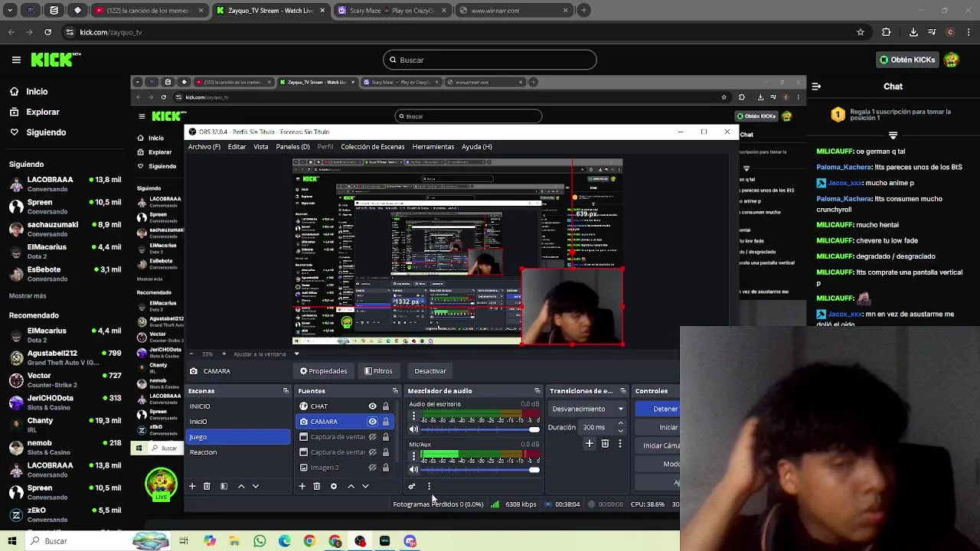Open Archivo (F) menu in OBS
The height and width of the screenshot is (551, 980).
click(x=204, y=147)
